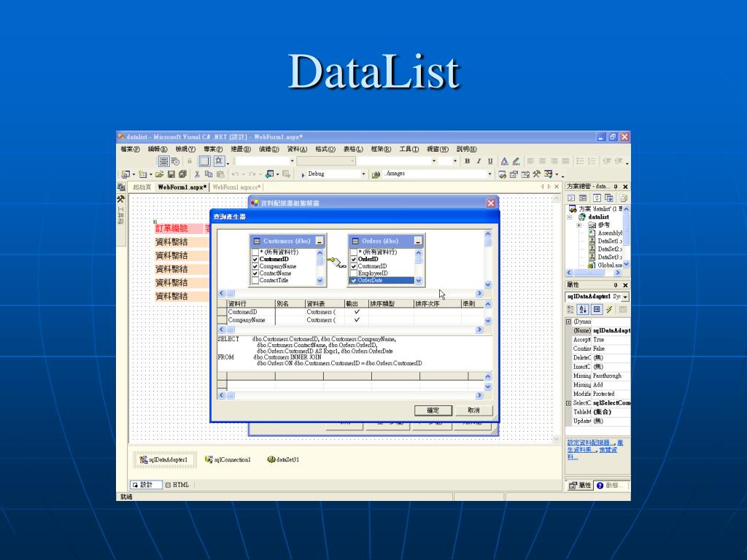Click the lightning Events icon in Properties
The image size is (747, 560).
[x=609, y=309]
